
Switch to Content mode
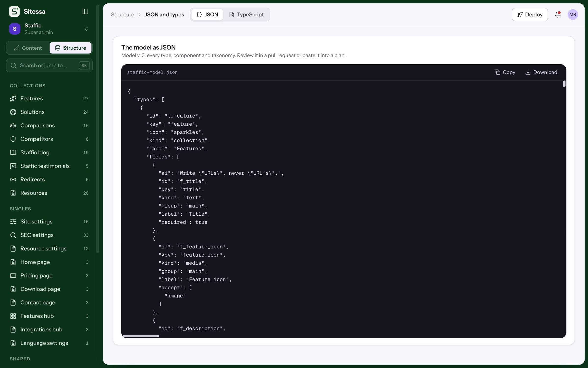28,48
